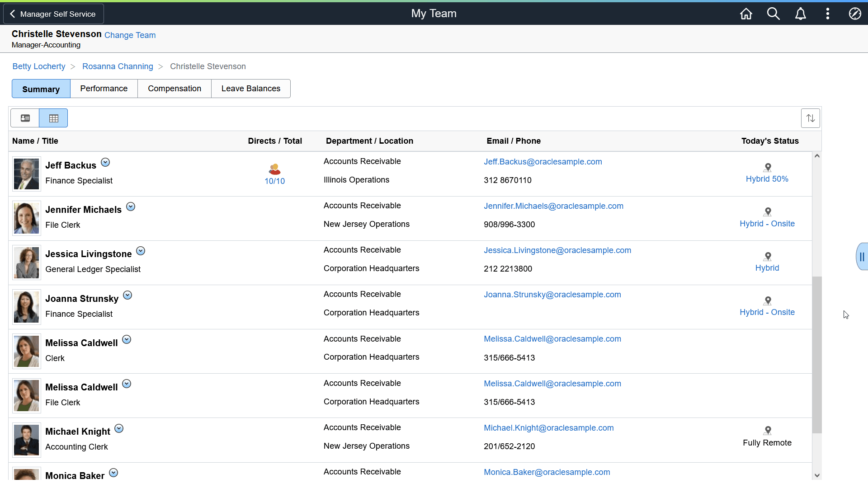The height and width of the screenshot is (488, 868).
Task: Go back to Manager Self Service
Action: click(53, 14)
